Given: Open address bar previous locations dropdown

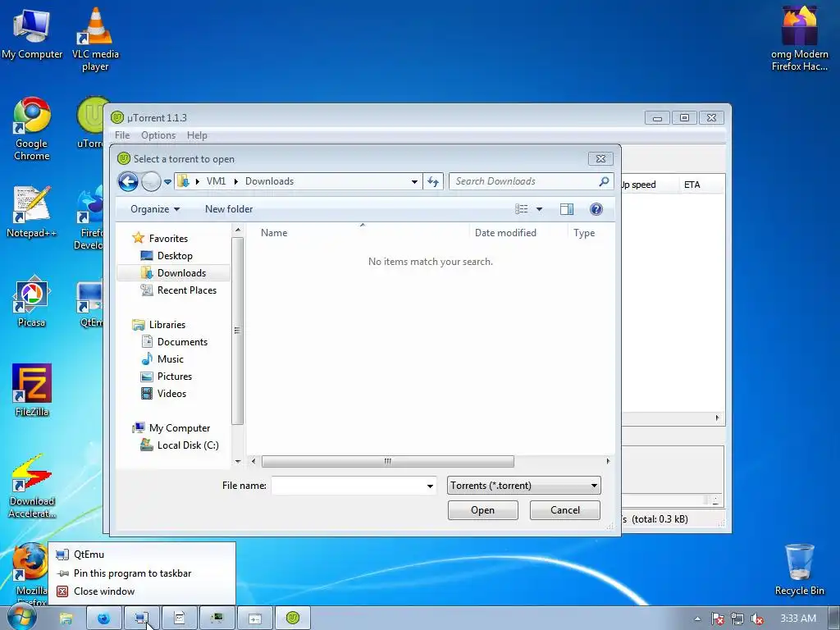Looking at the screenshot, I should coord(414,181).
